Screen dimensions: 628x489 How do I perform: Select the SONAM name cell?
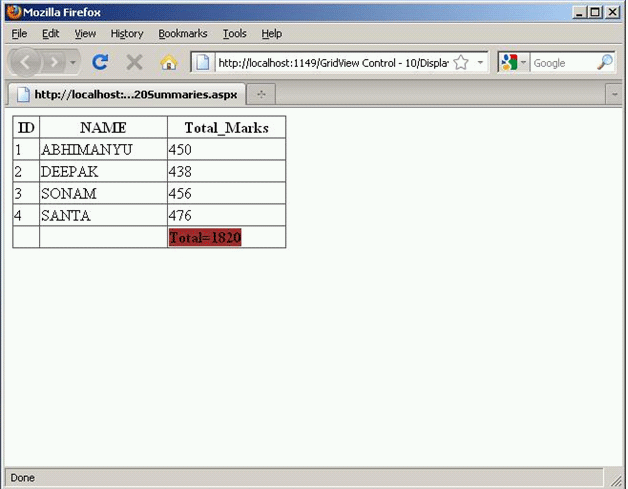(x=103, y=193)
